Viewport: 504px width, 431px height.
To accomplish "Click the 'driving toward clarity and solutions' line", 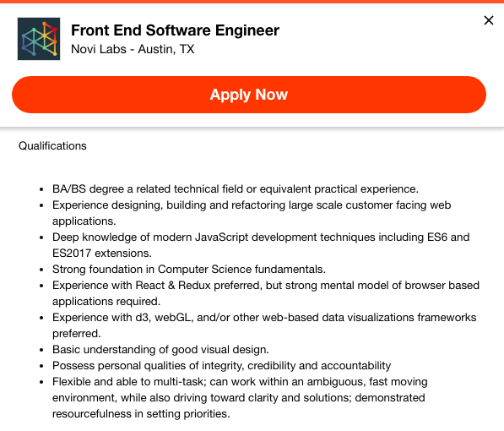I will point(239,397).
